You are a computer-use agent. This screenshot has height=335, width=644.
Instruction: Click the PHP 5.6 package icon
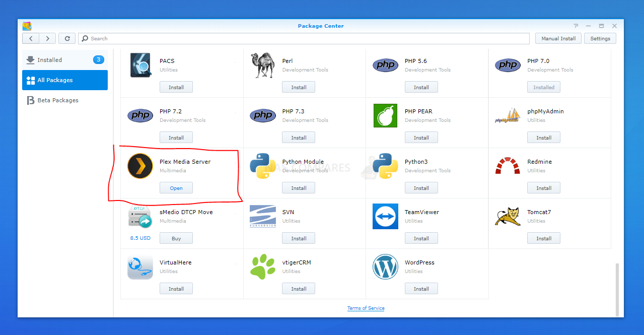coord(385,65)
